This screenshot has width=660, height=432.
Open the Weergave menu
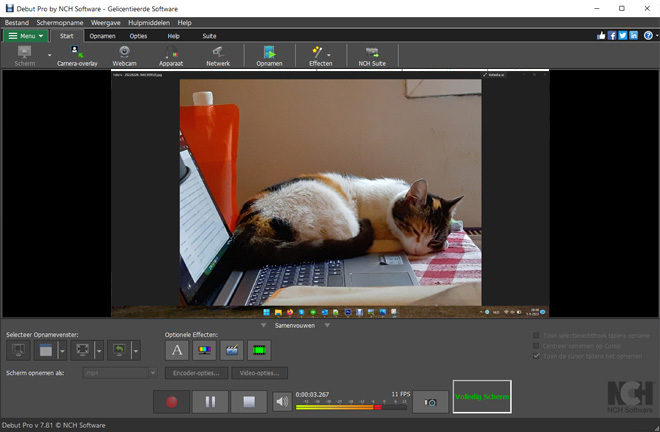pyautogui.click(x=106, y=23)
